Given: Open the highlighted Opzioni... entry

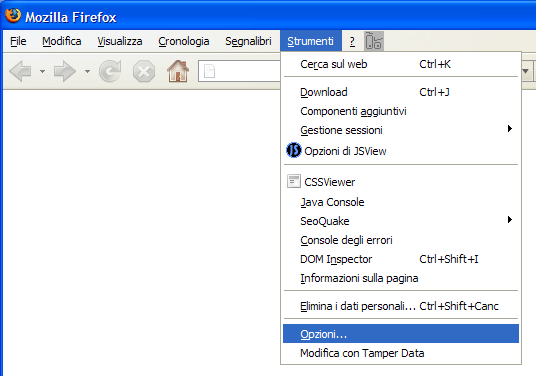Looking at the screenshot, I should click(401, 334).
